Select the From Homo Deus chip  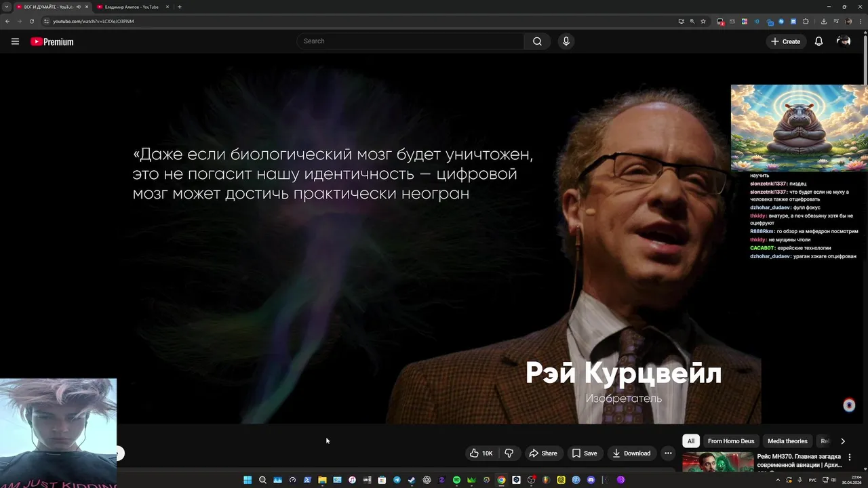[x=731, y=441]
